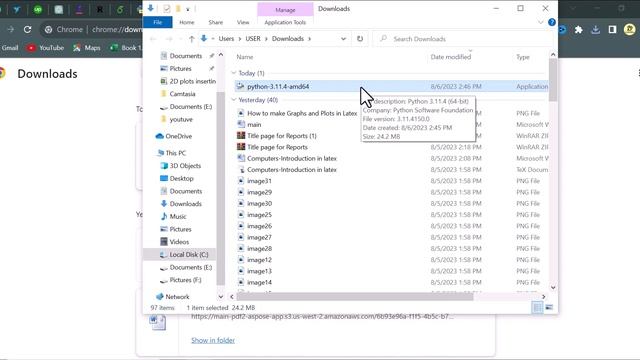Collapse the Yesterday (40) group

click(234, 100)
